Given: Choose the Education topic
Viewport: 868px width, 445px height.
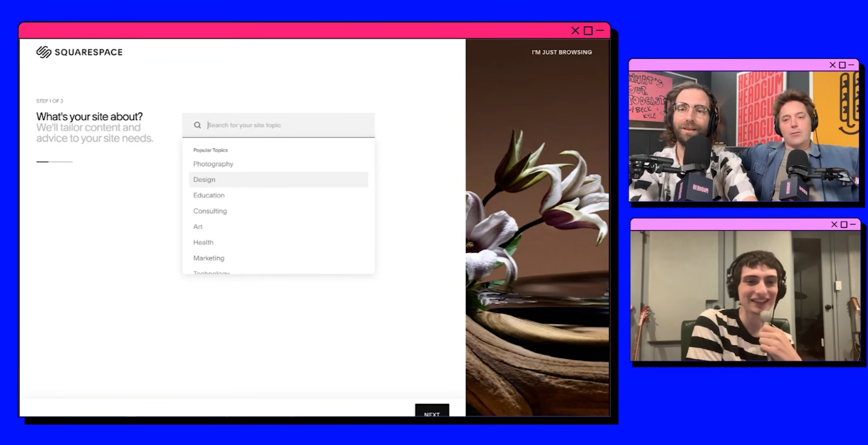Looking at the screenshot, I should [278, 195].
